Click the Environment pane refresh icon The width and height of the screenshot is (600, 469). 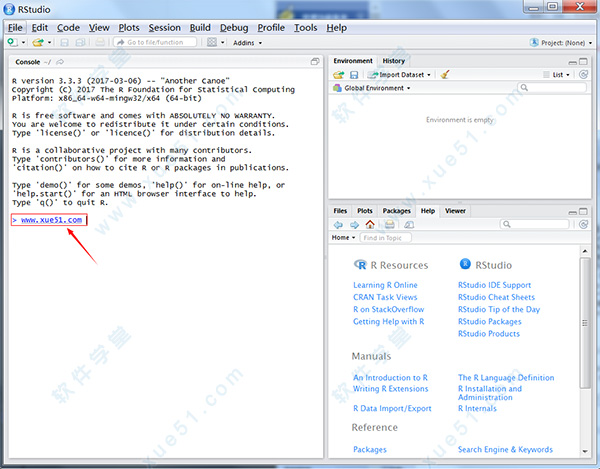coord(583,75)
